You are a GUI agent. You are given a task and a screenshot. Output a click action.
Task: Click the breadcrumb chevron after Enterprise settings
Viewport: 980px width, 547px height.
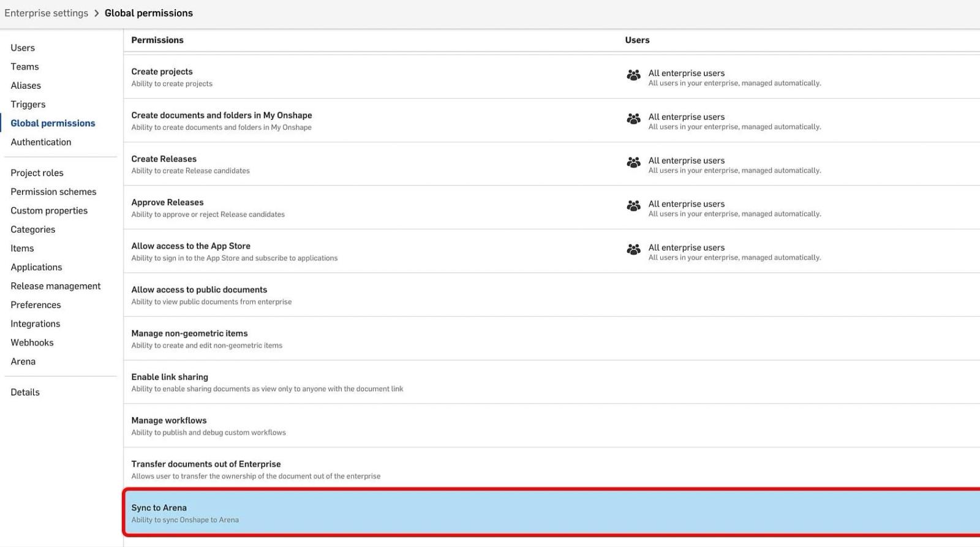coord(96,13)
